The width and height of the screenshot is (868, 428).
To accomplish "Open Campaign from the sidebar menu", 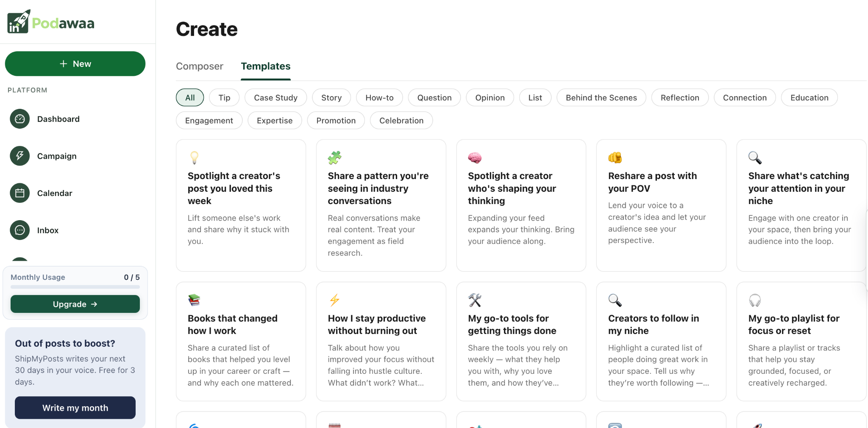I will (57, 156).
